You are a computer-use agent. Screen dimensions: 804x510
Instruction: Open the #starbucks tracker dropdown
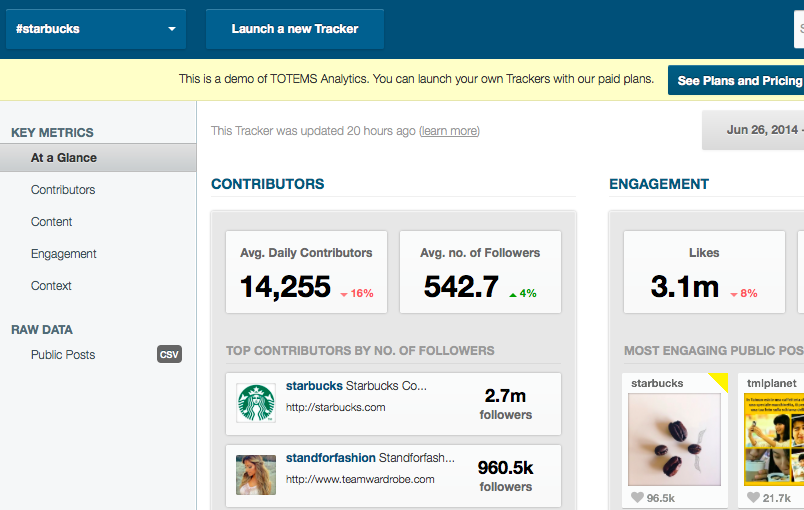click(x=96, y=29)
